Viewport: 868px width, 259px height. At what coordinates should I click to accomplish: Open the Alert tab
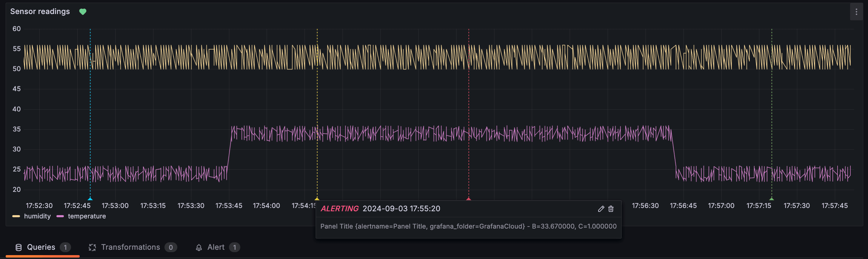pos(216,247)
